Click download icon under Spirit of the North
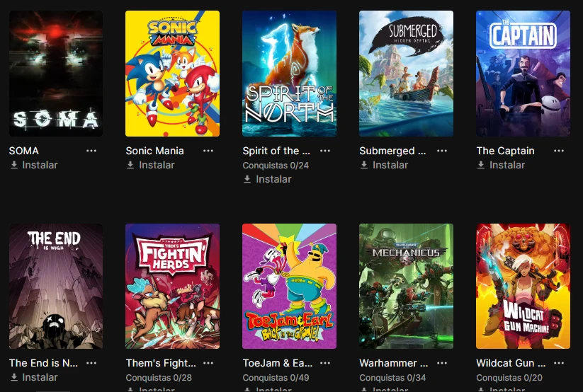Screen dimensions: 583x392 pos(247,179)
